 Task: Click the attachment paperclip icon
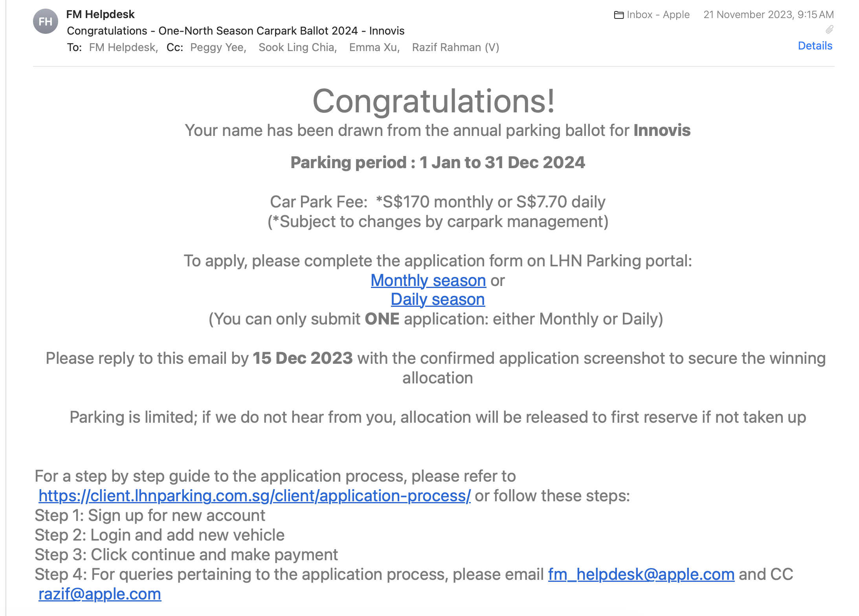[x=829, y=30]
